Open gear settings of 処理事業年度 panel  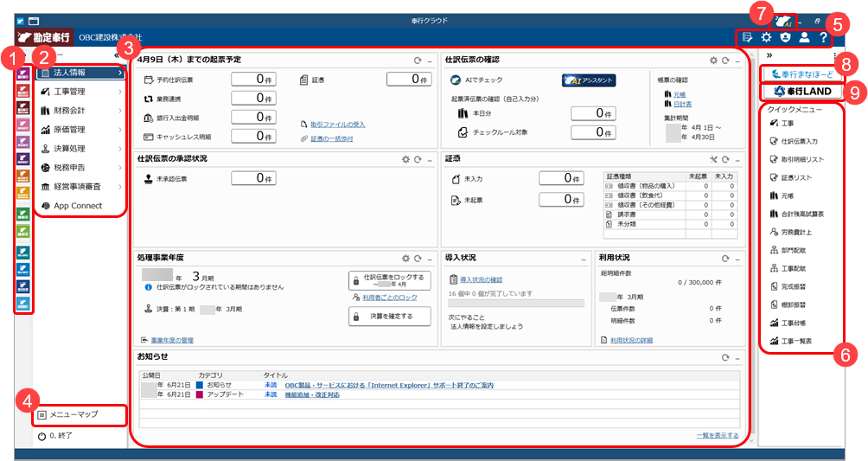pyautogui.click(x=405, y=259)
